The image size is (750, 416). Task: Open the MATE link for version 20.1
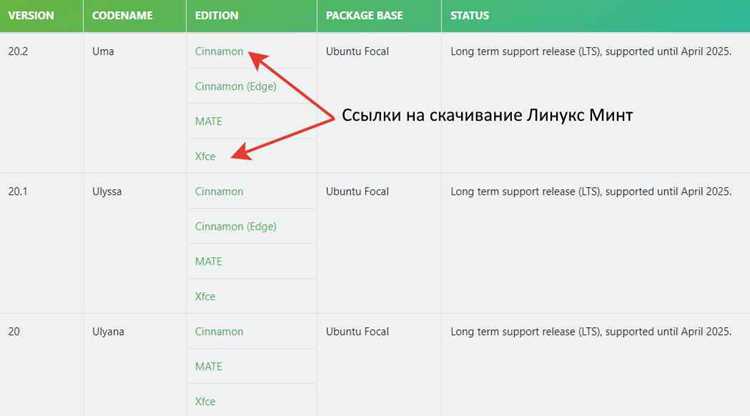[x=209, y=262]
